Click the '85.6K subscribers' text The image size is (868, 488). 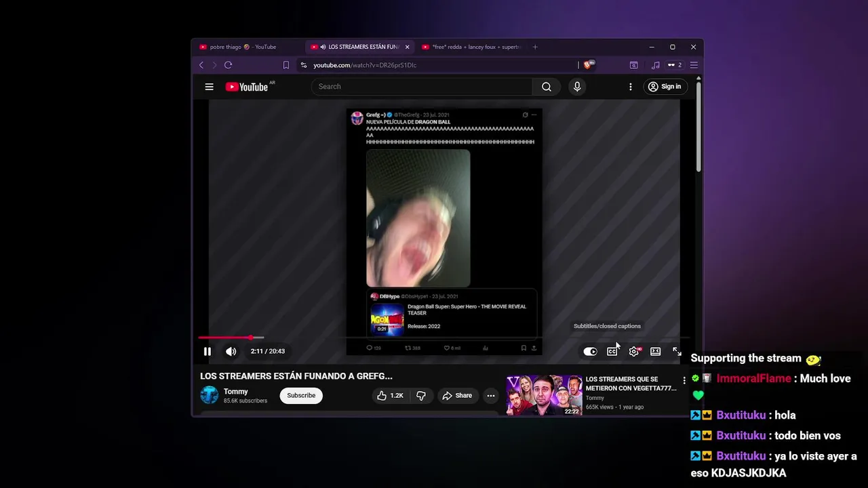[245, 401]
